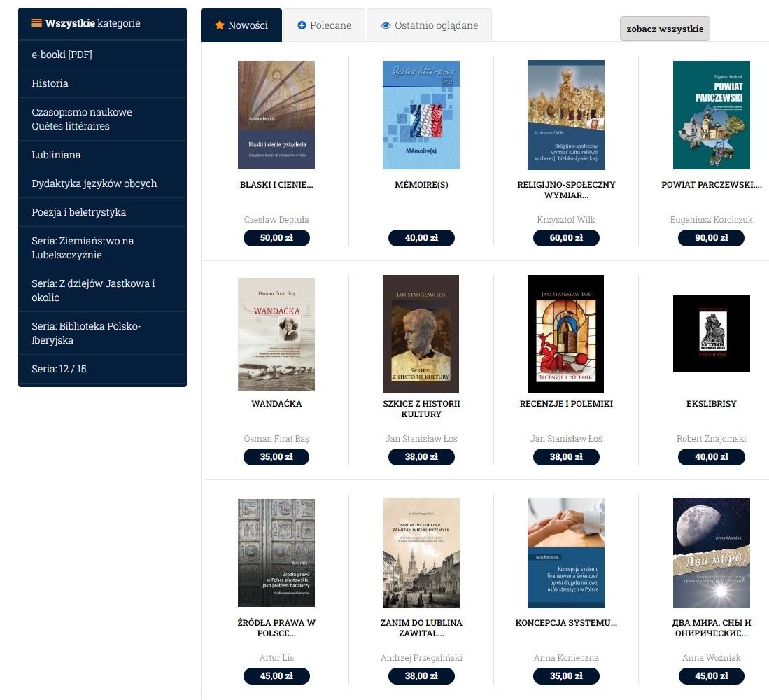
Task: Open the Seria: 12 / 15 category
Action: coord(102,369)
